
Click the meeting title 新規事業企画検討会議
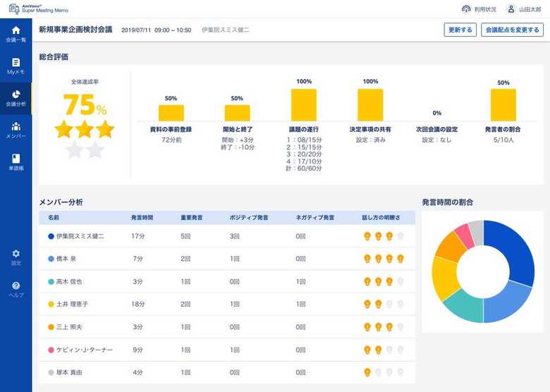coord(75,30)
